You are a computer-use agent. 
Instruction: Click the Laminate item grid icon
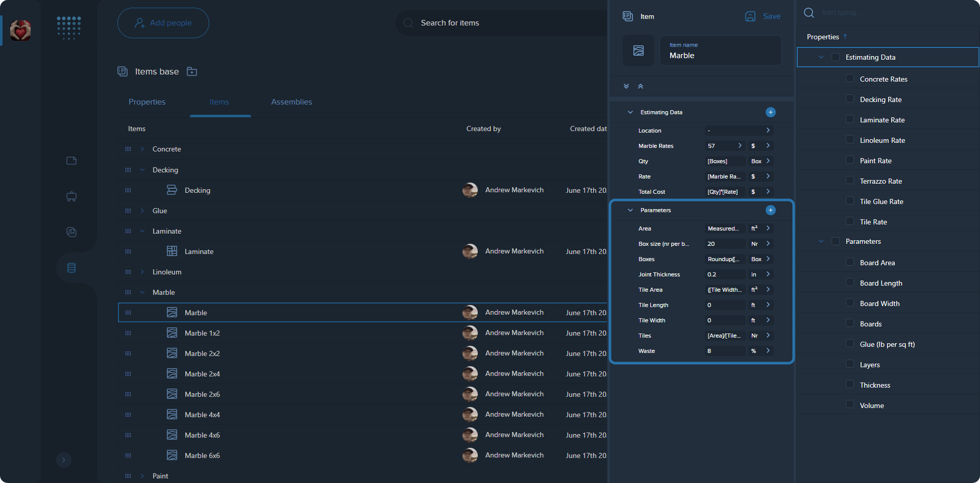point(172,251)
